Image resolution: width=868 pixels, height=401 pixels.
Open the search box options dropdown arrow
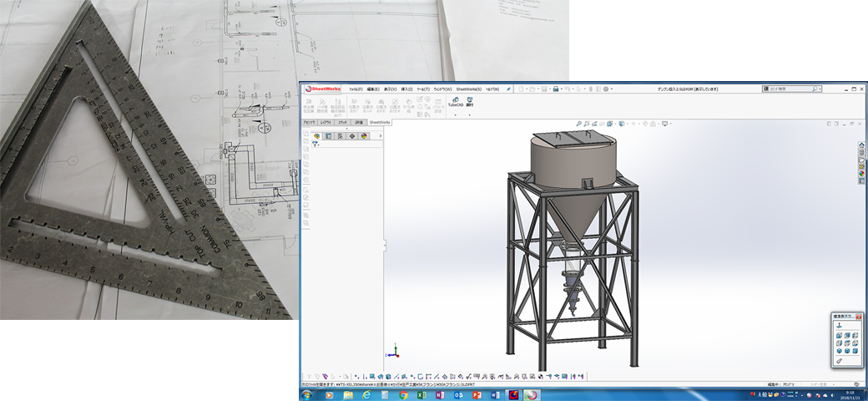tap(819, 89)
